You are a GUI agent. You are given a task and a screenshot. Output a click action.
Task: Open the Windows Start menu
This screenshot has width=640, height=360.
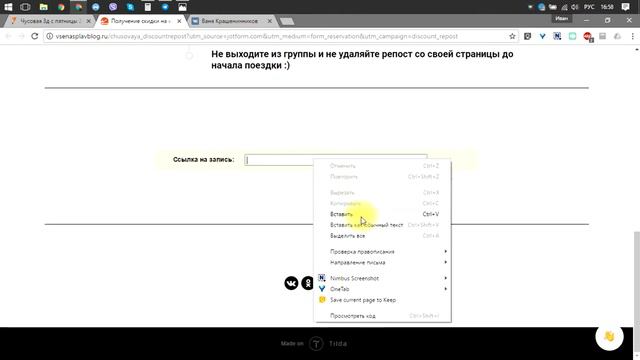pos(8,7)
